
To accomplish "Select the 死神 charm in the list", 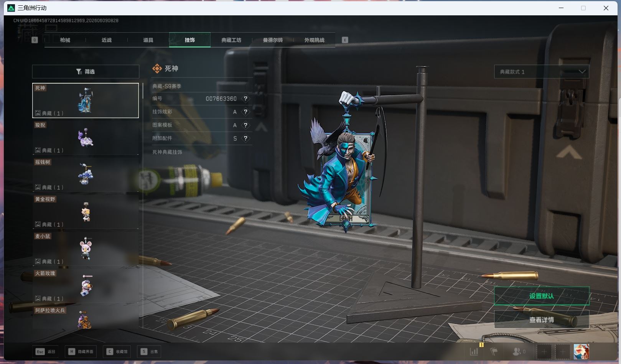I will click(x=86, y=100).
